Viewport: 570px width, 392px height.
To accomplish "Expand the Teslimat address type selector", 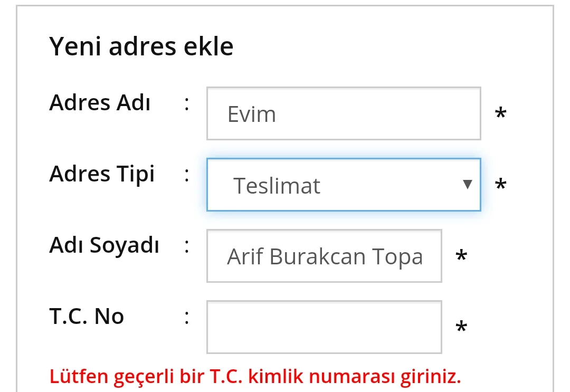I will (343, 185).
